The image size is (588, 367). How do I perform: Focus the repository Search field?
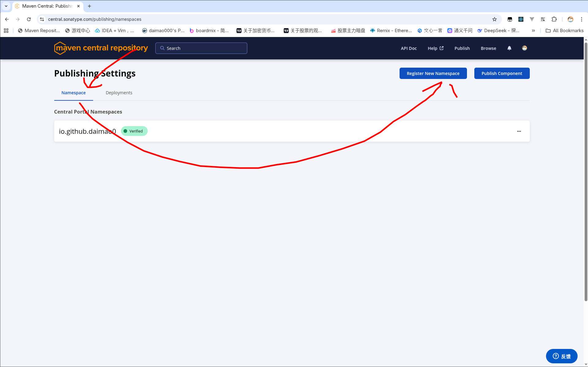(x=201, y=48)
